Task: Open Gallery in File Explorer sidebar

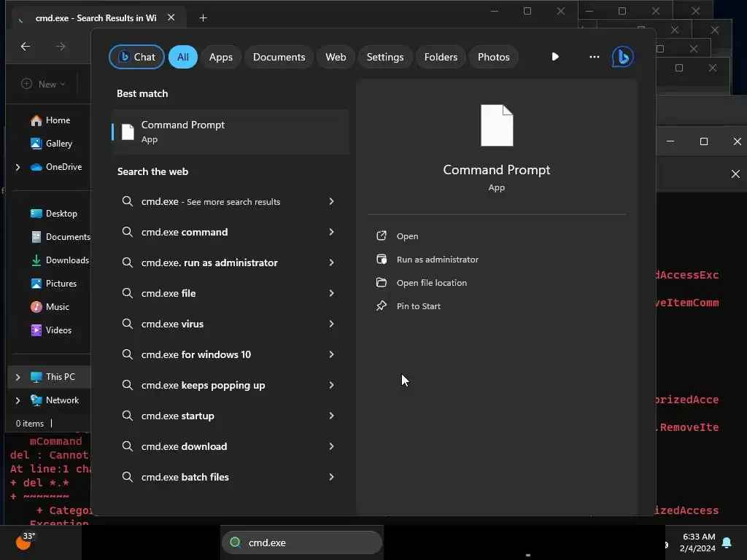Action: (52, 144)
